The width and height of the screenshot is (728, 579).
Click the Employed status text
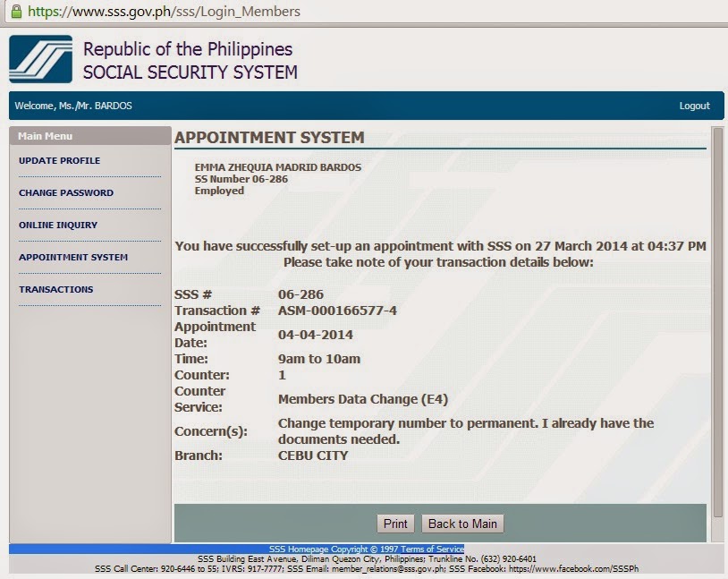219,191
